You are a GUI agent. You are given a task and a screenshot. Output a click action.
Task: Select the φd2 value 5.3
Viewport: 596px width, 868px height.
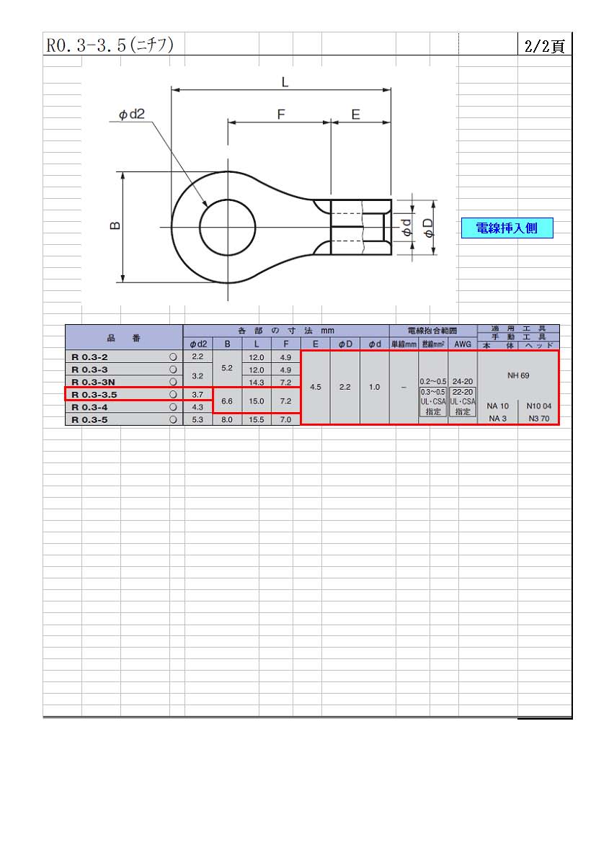[x=197, y=419]
